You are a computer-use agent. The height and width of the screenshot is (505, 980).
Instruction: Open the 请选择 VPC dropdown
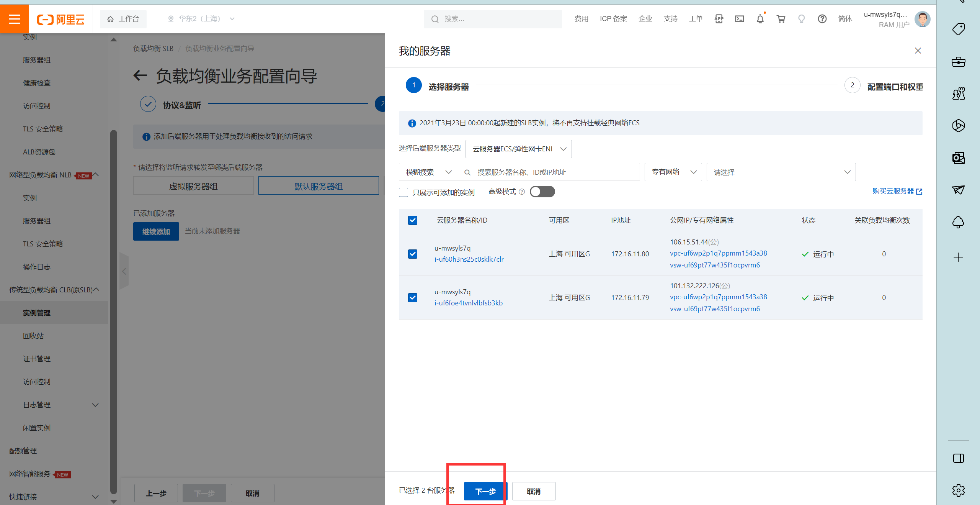[x=781, y=172]
